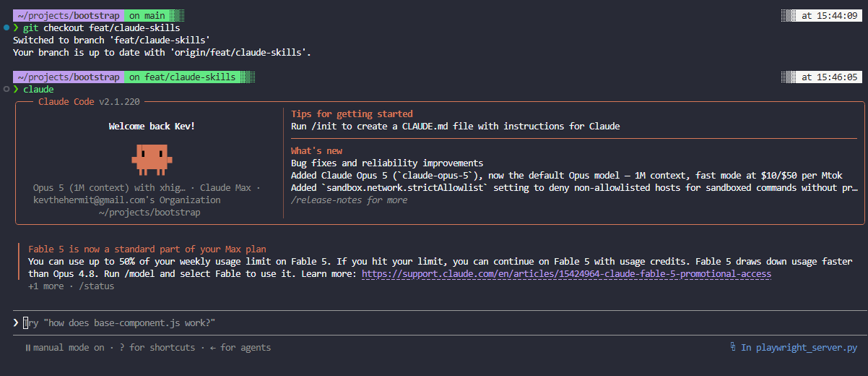Click the file icon before playwright_server.py

(x=733, y=347)
